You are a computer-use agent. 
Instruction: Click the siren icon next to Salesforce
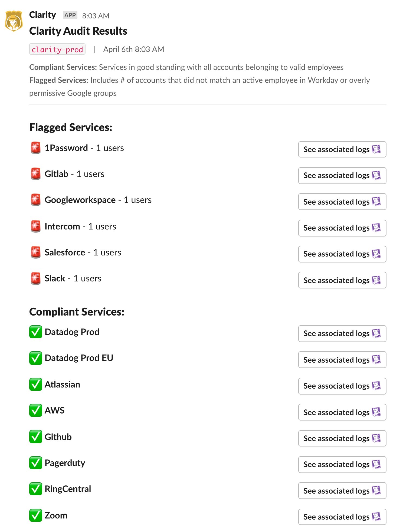point(35,252)
